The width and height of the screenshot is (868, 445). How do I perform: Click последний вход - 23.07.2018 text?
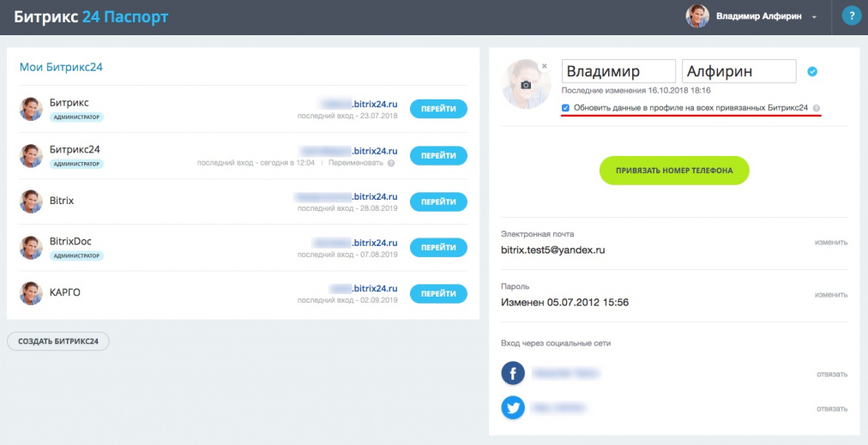[x=347, y=117]
